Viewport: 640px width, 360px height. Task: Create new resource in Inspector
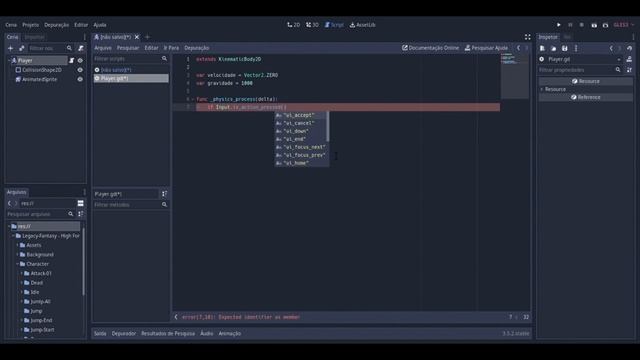coord(542,48)
